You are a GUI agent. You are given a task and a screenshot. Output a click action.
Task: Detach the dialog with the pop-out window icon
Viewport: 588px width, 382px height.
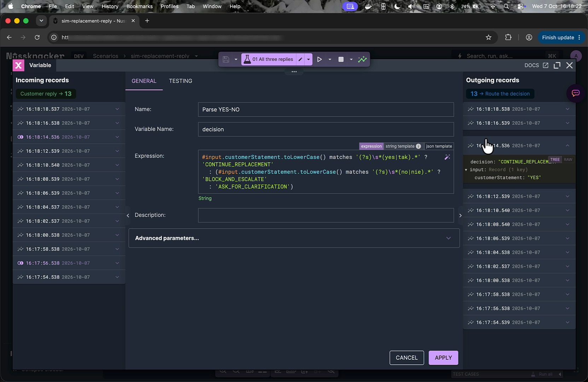click(x=557, y=65)
